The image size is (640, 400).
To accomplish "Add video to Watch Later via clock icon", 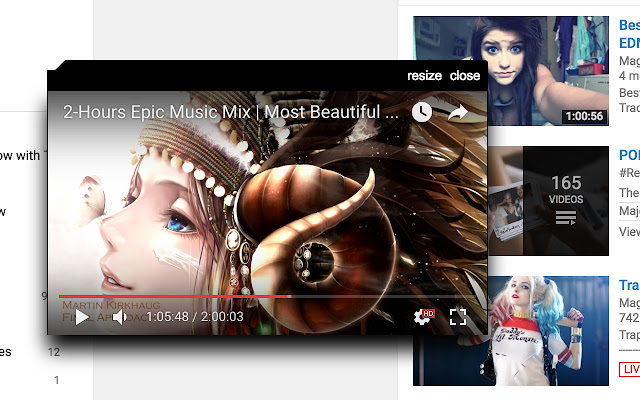I will pos(422,112).
